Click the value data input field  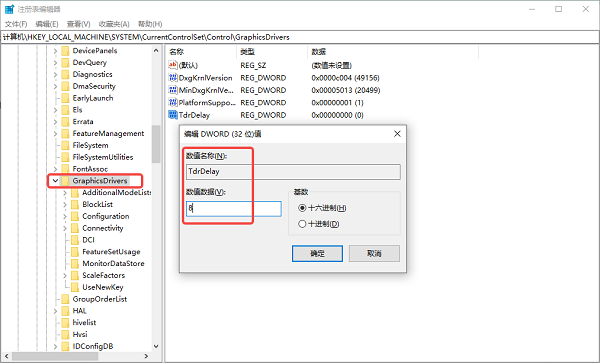[234, 208]
